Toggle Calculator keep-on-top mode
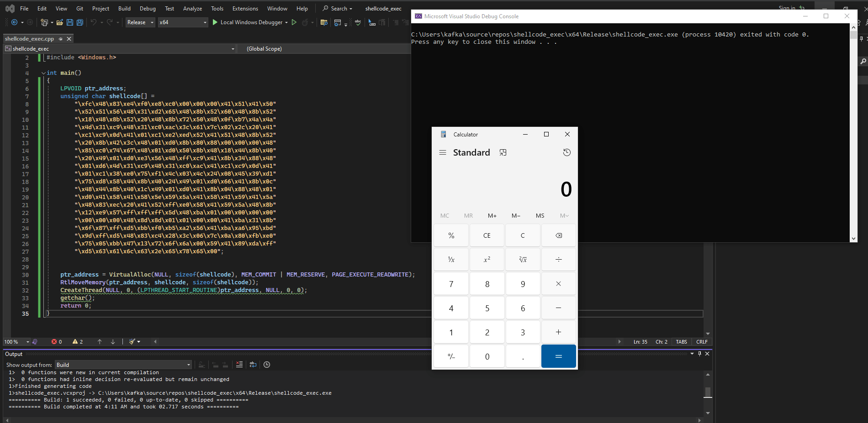The height and width of the screenshot is (423, 868). (503, 152)
